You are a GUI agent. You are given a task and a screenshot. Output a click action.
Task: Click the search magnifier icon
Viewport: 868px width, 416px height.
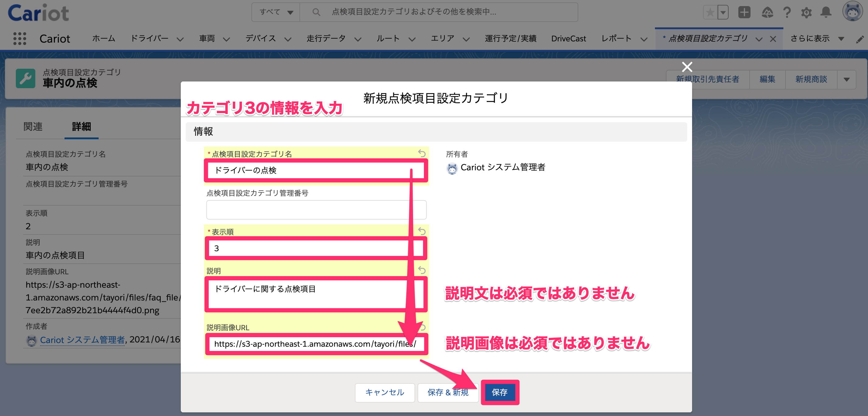coord(316,12)
